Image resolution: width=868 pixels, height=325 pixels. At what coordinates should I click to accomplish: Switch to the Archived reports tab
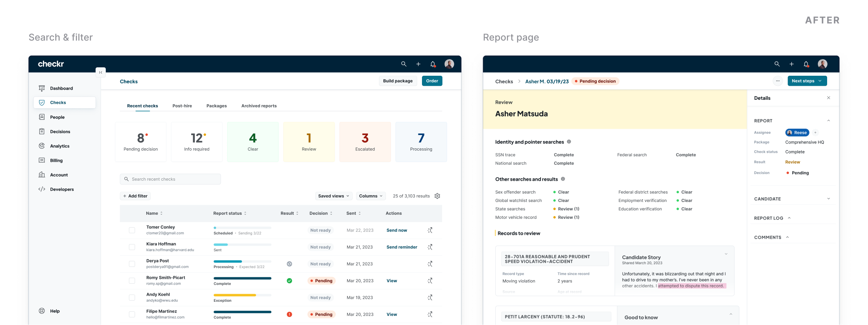tap(259, 106)
